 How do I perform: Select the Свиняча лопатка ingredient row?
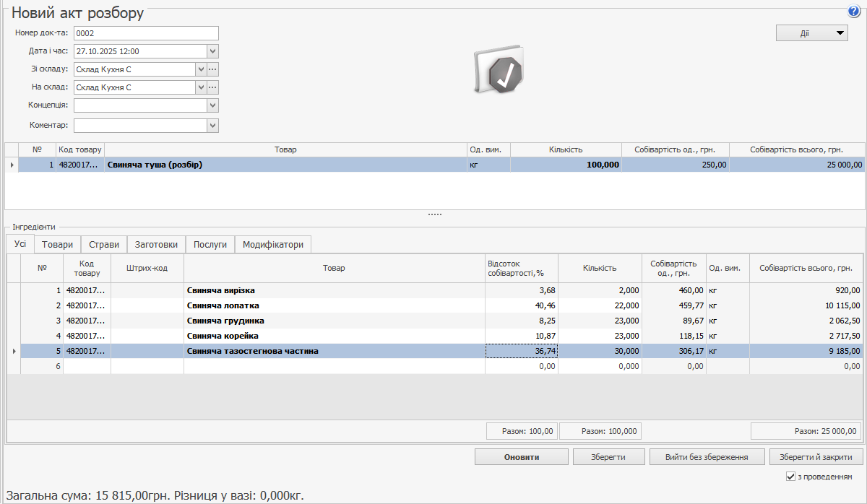click(334, 305)
